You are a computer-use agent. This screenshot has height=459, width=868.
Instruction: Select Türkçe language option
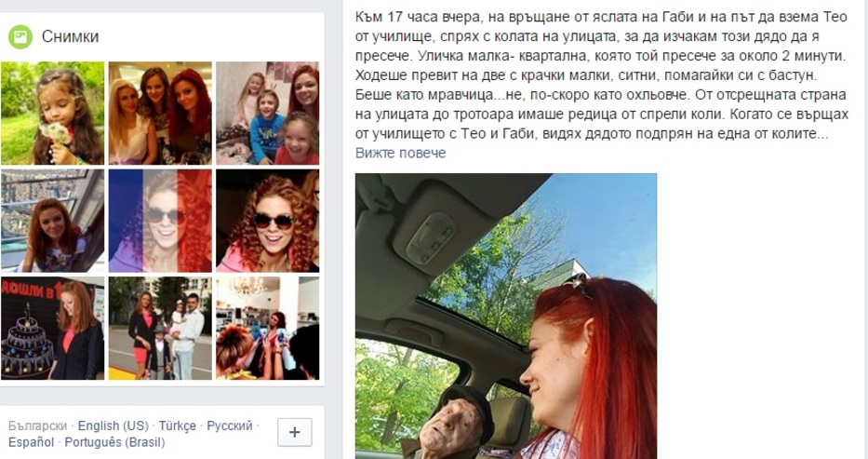pos(177,425)
